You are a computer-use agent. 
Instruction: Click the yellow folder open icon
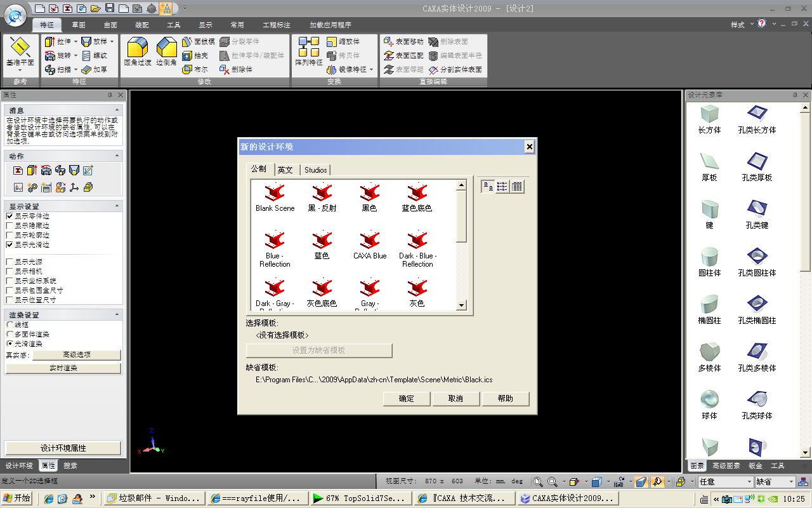coord(96,8)
